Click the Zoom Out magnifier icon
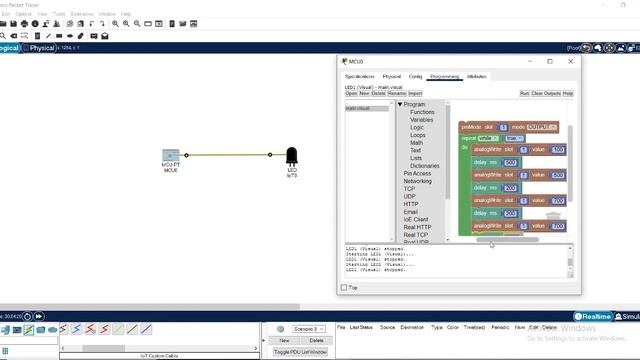 pos(137,24)
